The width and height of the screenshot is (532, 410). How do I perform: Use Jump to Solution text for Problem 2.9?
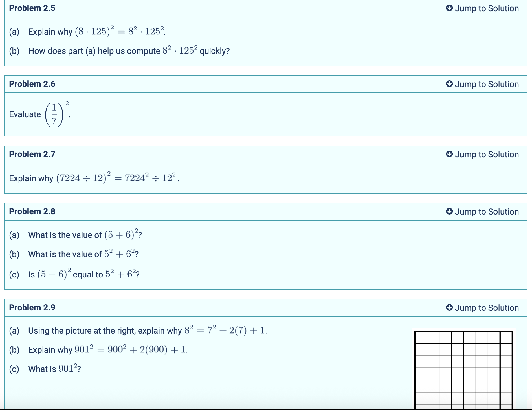(x=487, y=308)
